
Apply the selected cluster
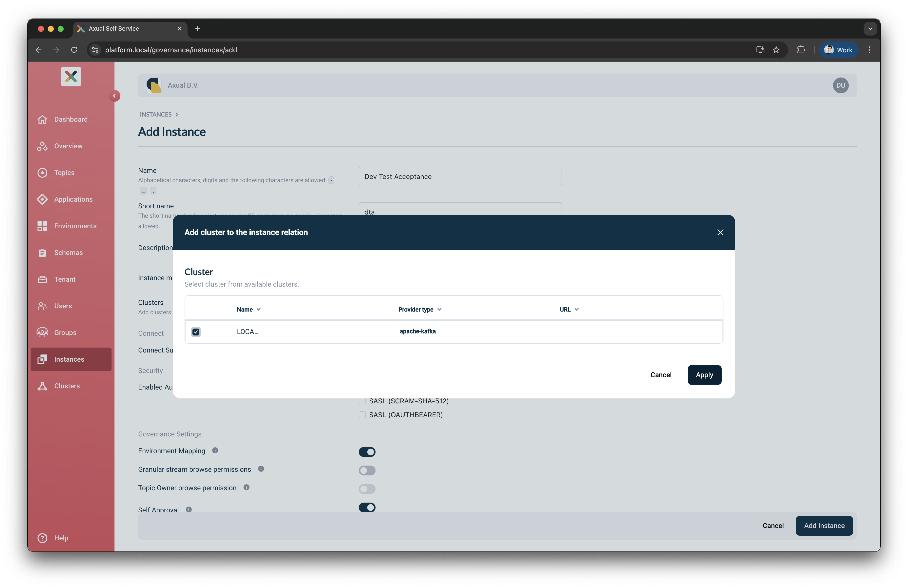coord(704,375)
